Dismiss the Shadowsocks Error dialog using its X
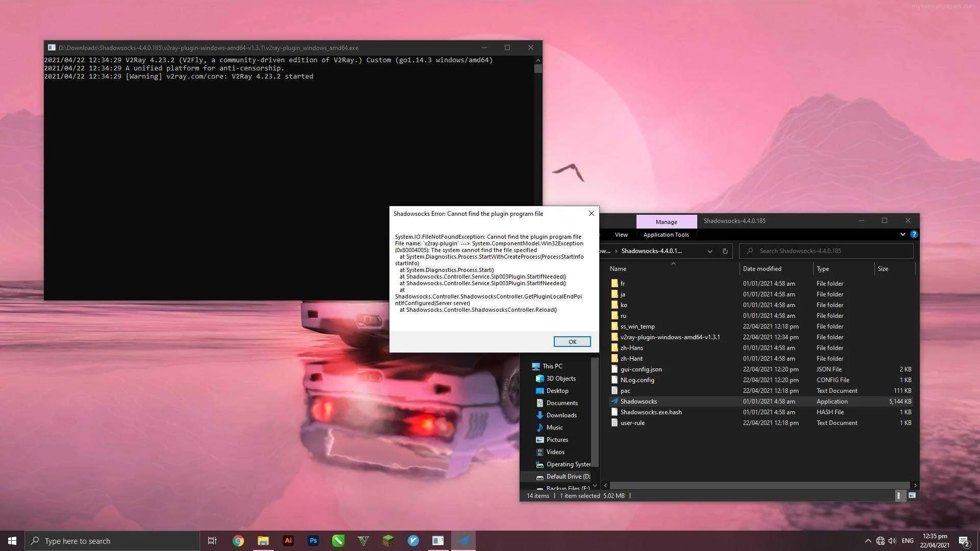980x551 pixels. 592,213
